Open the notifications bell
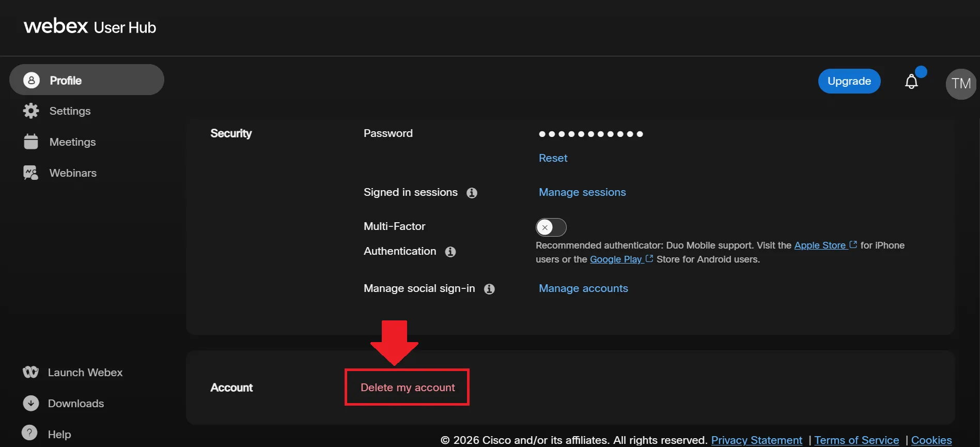The width and height of the screenshot is (980, 447). coord(912,82)
